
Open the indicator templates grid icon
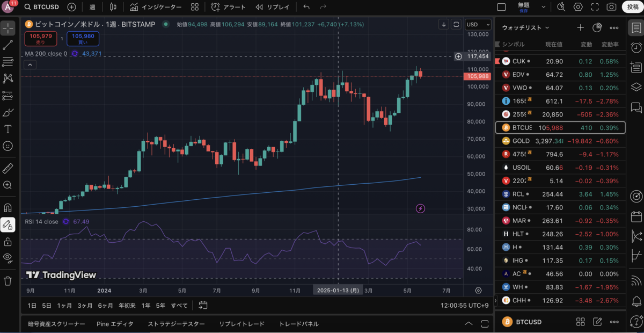(195, 7)
